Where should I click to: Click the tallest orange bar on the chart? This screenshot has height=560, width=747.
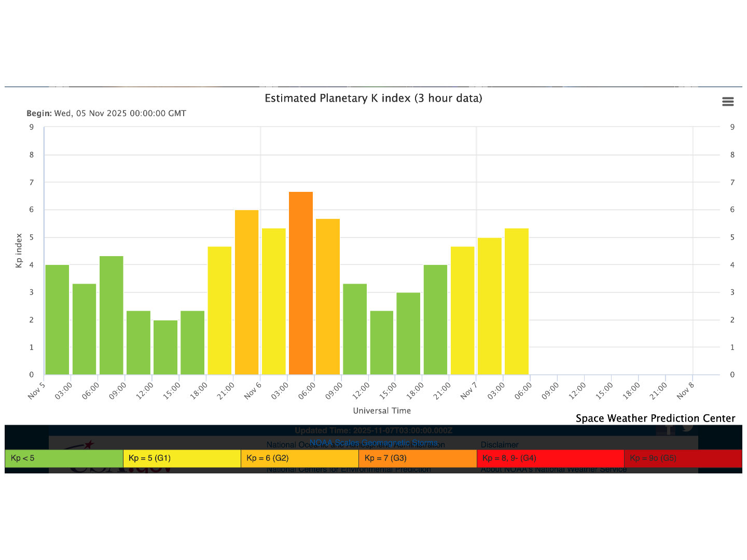(x=301, y=283)
